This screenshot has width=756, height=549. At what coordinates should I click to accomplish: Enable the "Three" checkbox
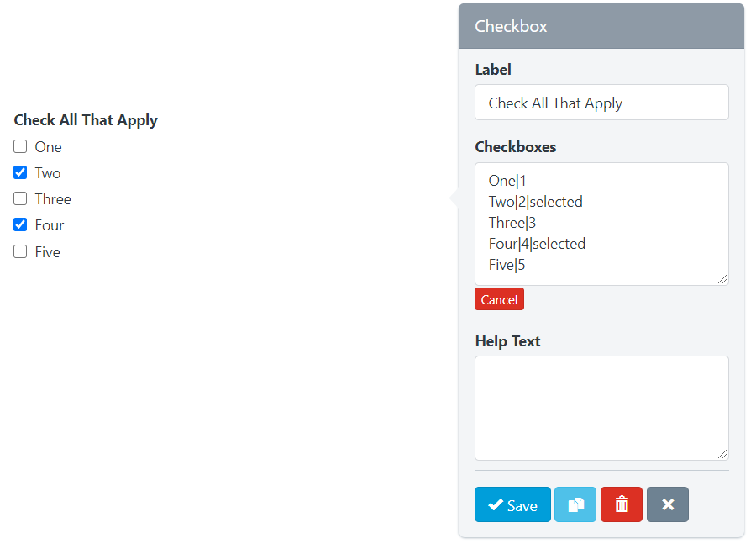[x=21, y=198]
